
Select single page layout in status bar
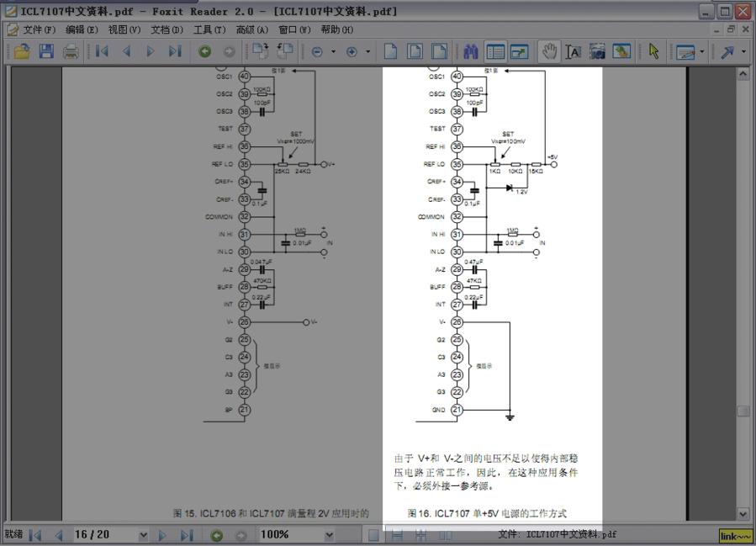(x=373, y=535)
